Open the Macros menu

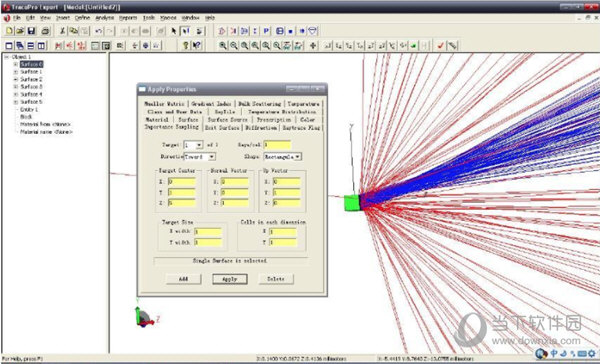click(x=168, y=18)
